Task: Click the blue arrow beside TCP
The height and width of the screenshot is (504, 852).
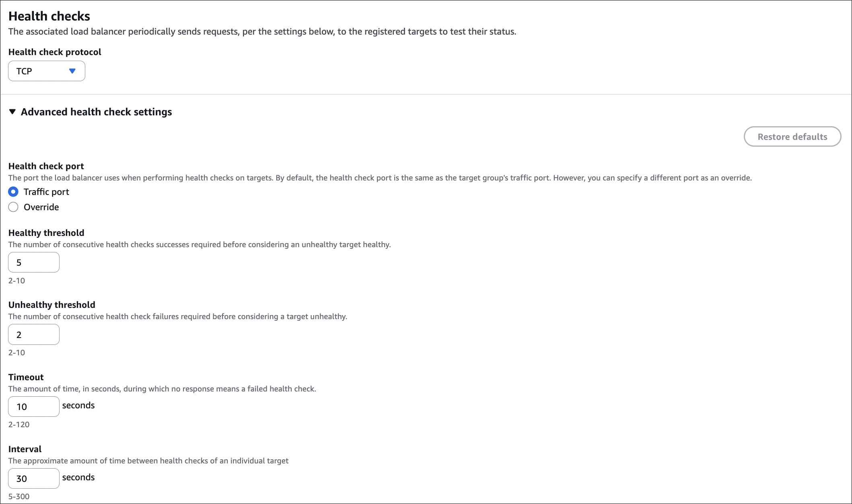Action: pos(72,71)
